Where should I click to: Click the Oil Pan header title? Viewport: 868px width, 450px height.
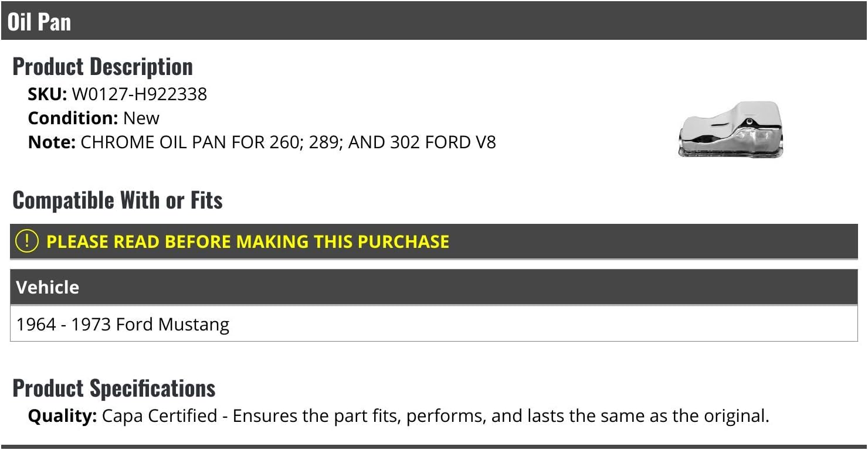[x=39, y=22]
